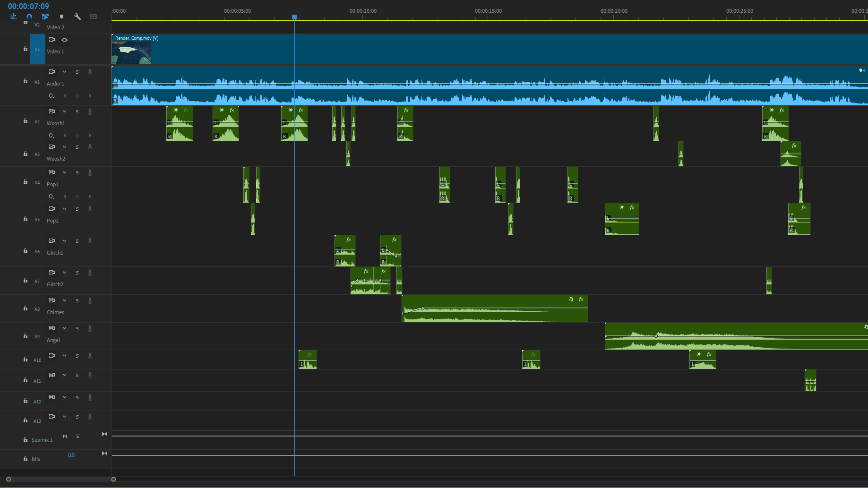
Task: Open Show Keyframes menu on Pop1 track
Action: [x=52, y=197]
